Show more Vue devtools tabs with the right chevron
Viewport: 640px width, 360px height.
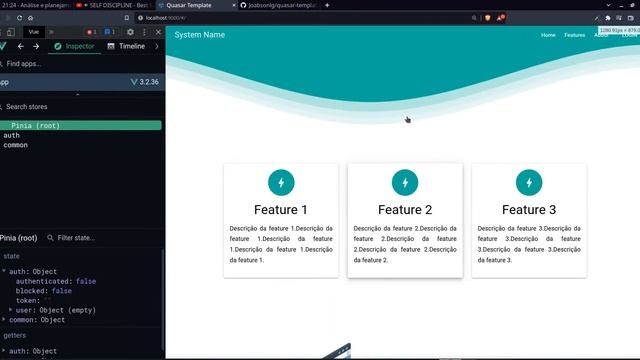(x=157, y=47)
